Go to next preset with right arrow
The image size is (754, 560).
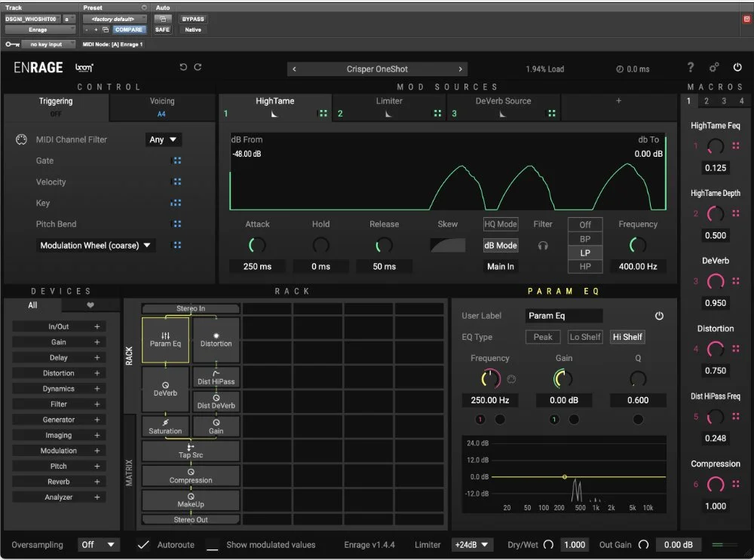pos(460,69)
